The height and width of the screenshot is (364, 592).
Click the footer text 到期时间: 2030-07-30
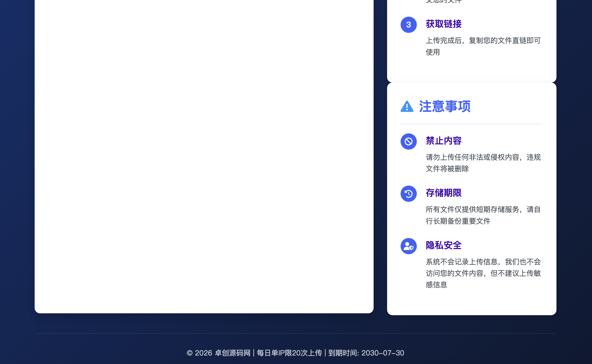pos(366,353)
